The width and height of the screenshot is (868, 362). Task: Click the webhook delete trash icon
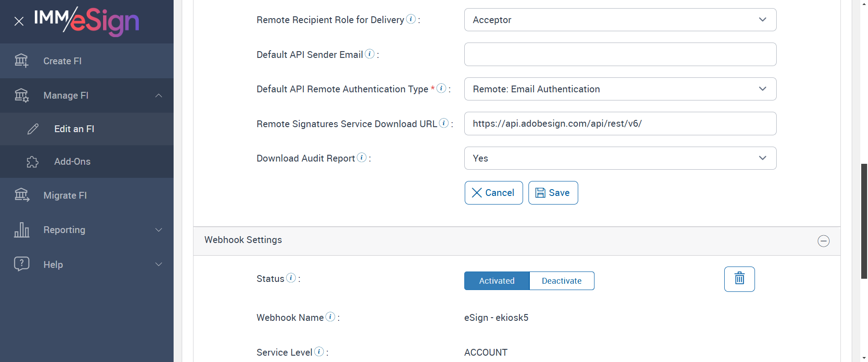pyautogui.click(x=739, y=279)
